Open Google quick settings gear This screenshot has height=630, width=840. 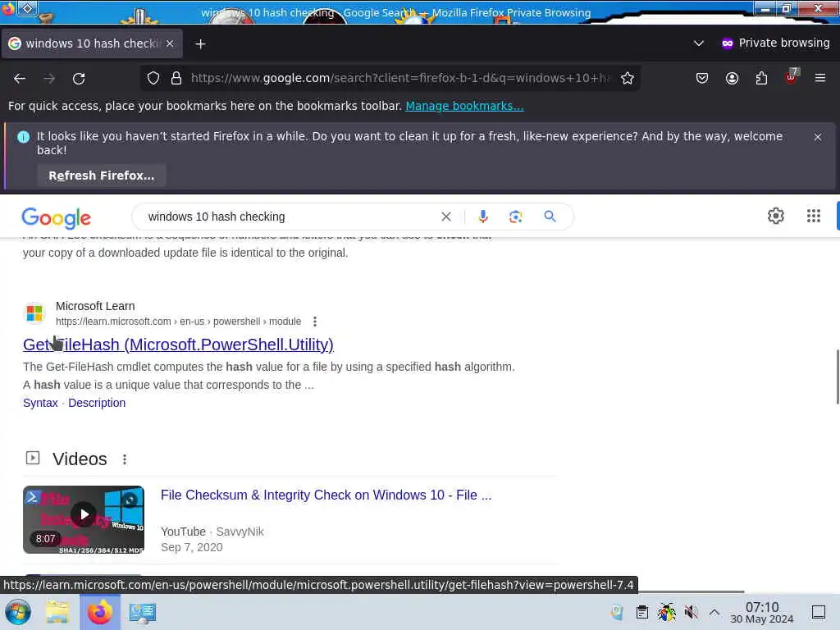click(x=776, y=216)
